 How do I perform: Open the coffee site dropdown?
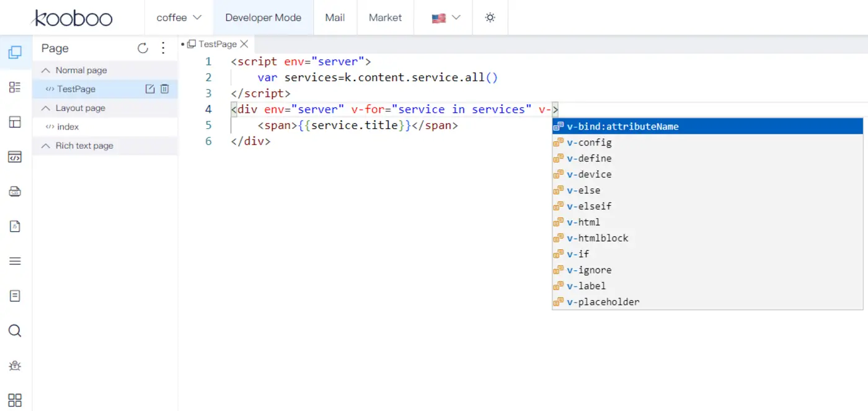point(179,17)
